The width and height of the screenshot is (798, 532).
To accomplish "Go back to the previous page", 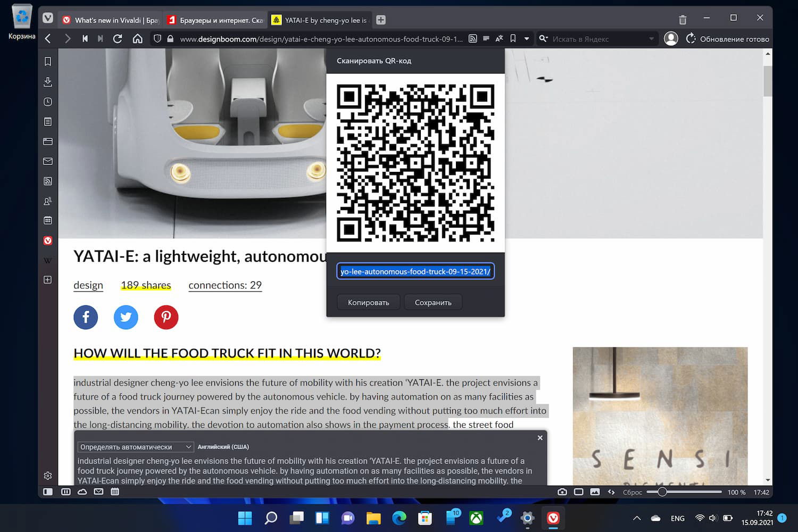I will point(48,39).
